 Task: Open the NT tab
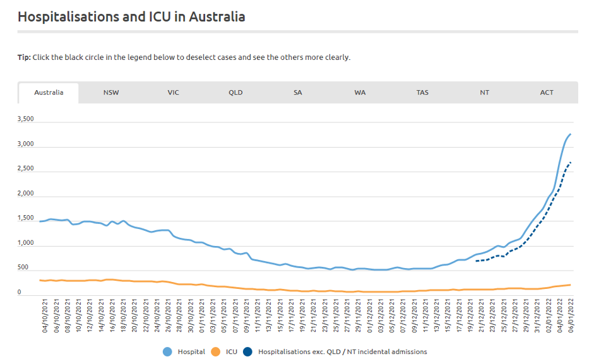click(x=484, y=93)
